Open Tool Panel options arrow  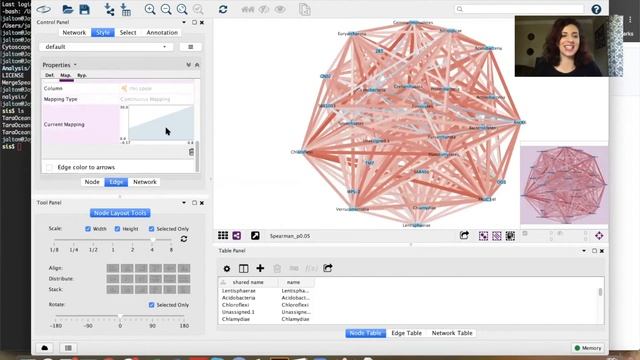point(184,203)
